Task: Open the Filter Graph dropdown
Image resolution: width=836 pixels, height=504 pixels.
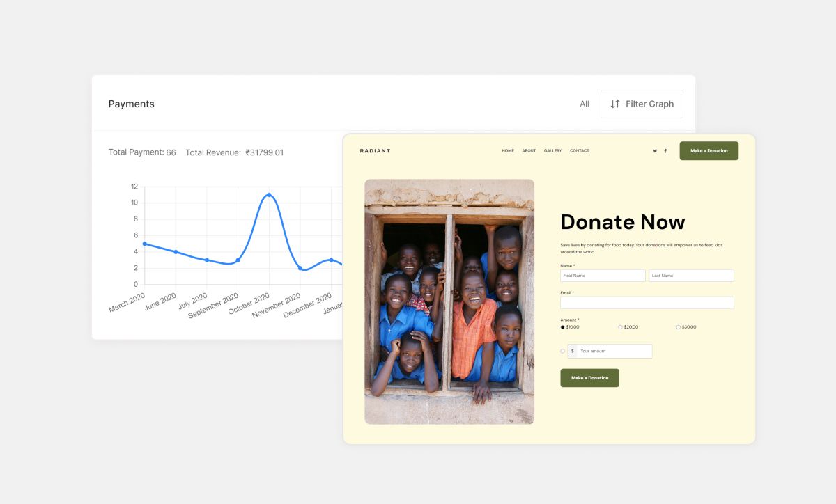Action: click(x=642, y=104)
